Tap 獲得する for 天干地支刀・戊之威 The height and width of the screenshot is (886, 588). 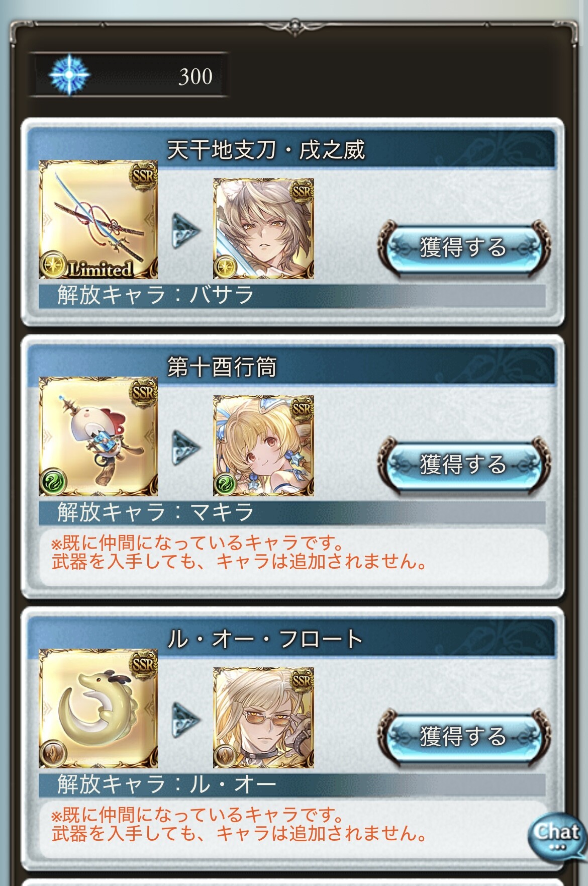[x=462, y=247]
